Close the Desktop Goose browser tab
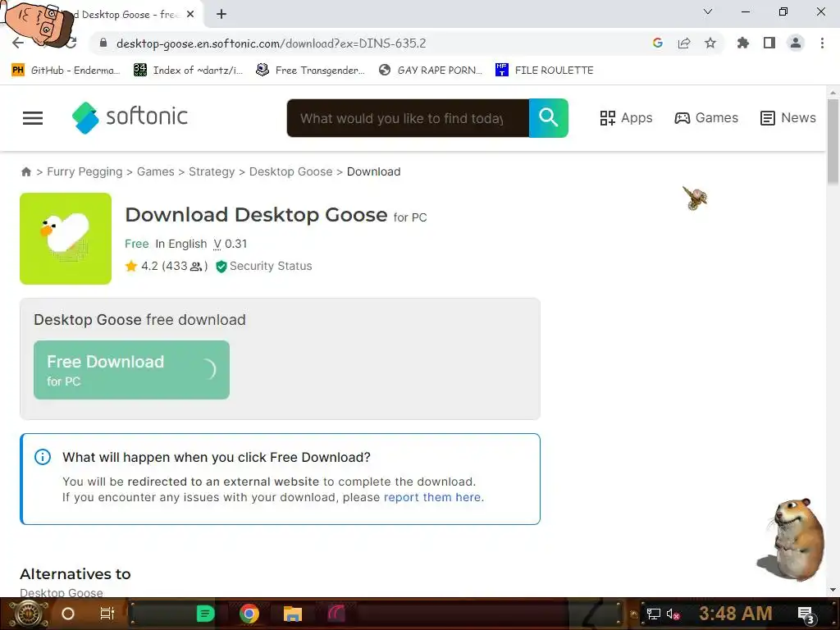Image resolution: width=840 pixels, height=630 pixels. (x=190, y=15)
